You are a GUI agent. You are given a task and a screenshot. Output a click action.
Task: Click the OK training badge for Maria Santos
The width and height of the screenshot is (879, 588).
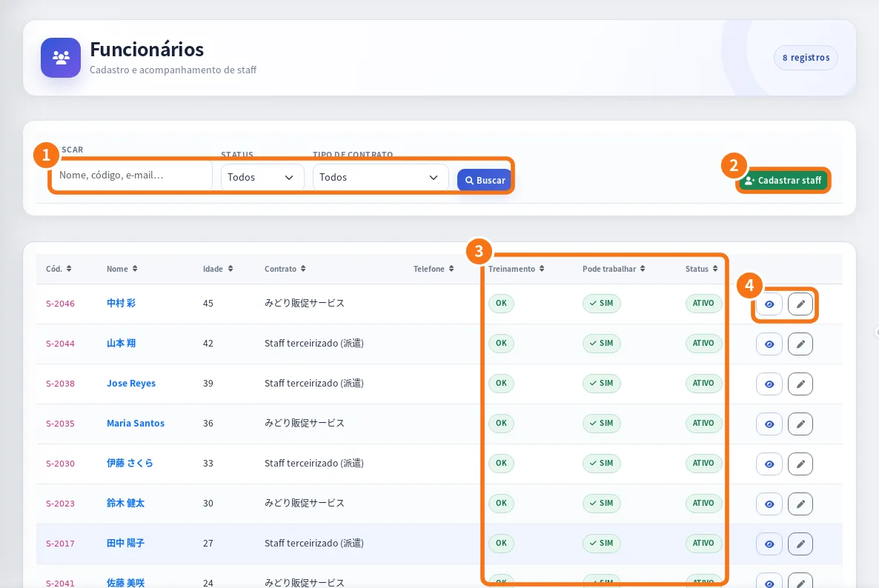501,423
